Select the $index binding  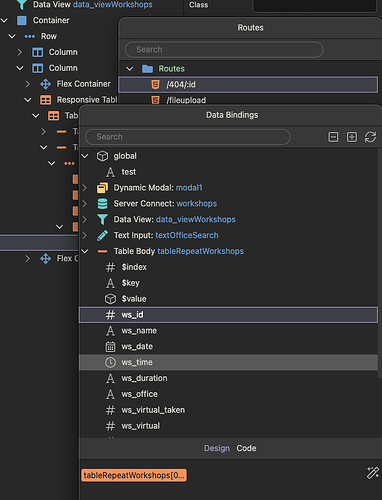click(x=228, y=267)
